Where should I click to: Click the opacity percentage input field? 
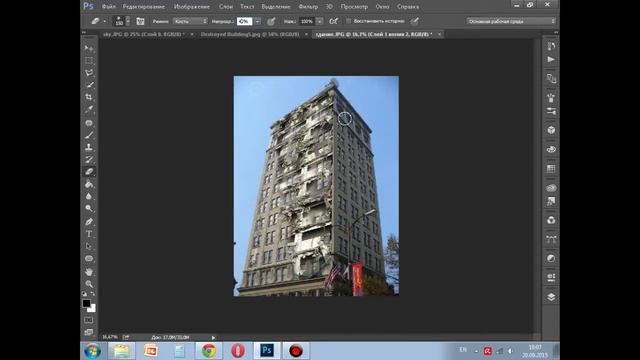(x=244, y=21)
